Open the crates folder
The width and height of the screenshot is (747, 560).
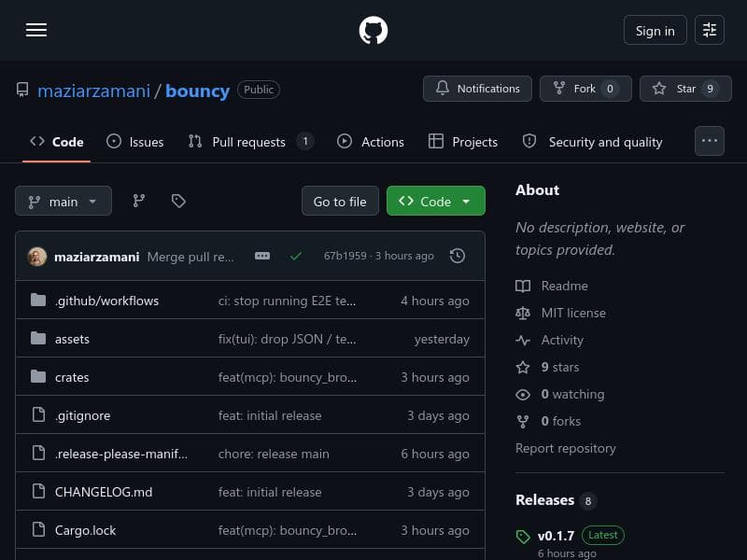72,377
